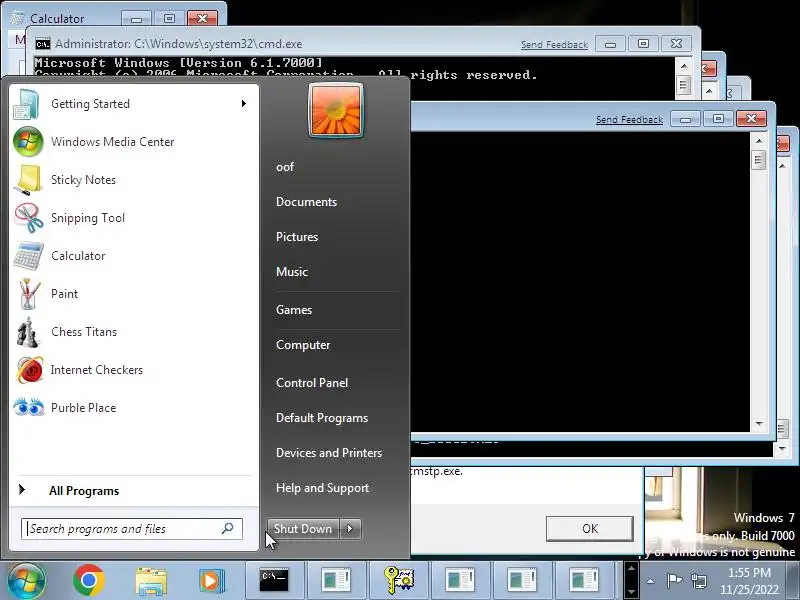Open Purble Place icon

[x=29, y=408]
